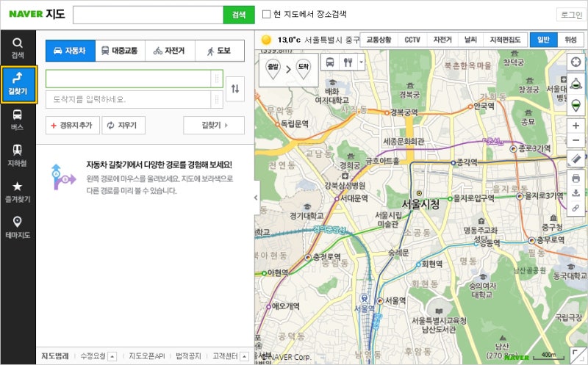
Task: Swap start and destination arrows icon
Action: pyautogui.click(x=235, y=89)
